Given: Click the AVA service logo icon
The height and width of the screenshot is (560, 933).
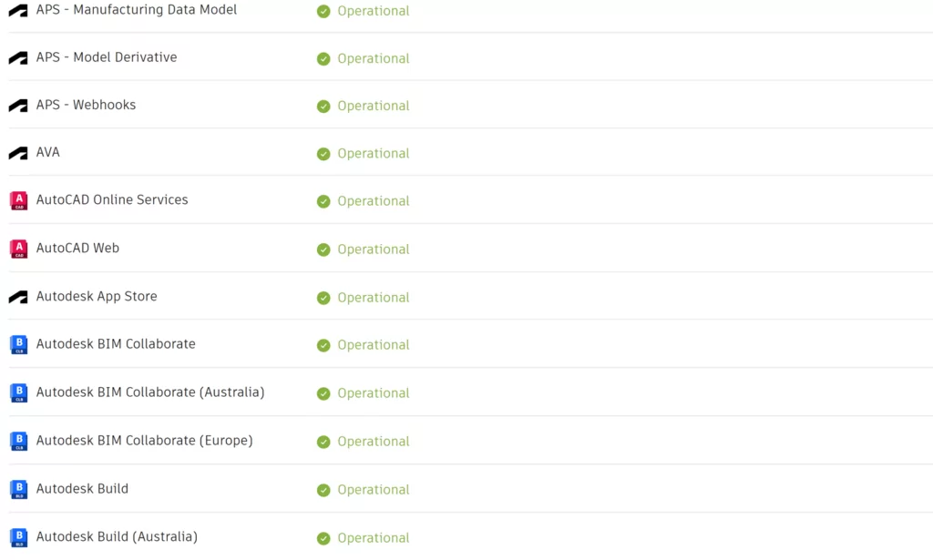Looking at the screenshot, I should pos(17,152).
